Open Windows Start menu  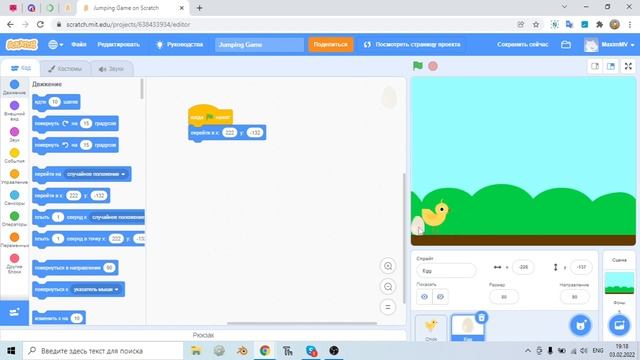tap(11, 351)
